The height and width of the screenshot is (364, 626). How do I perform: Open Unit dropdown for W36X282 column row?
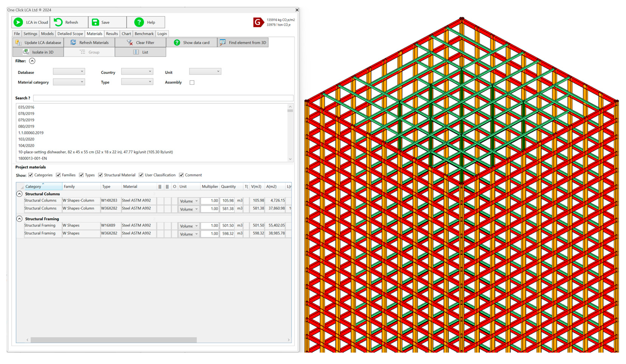coord(188,209)
